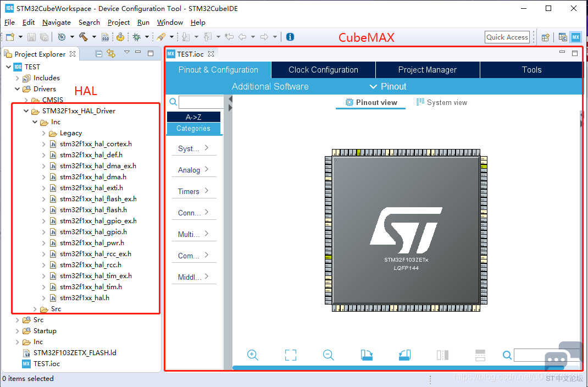Expand the Startup folder node
588x387 pixels.
(x=17, y=331)
